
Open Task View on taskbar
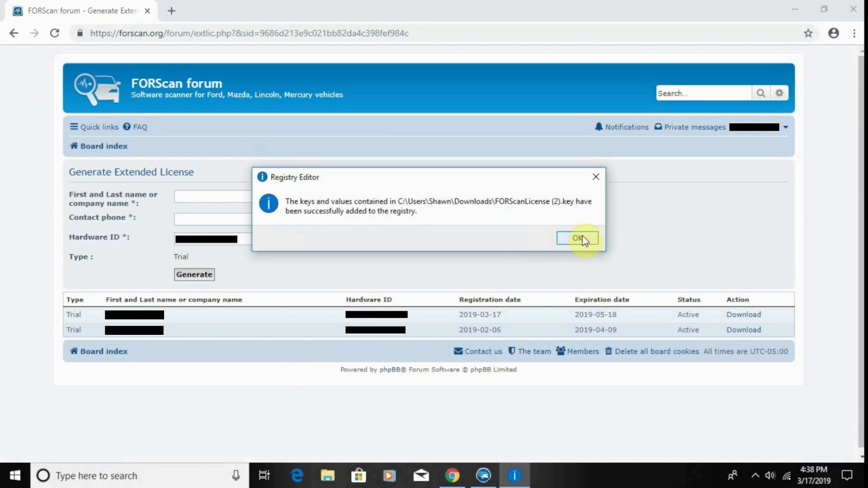[264, 476]
